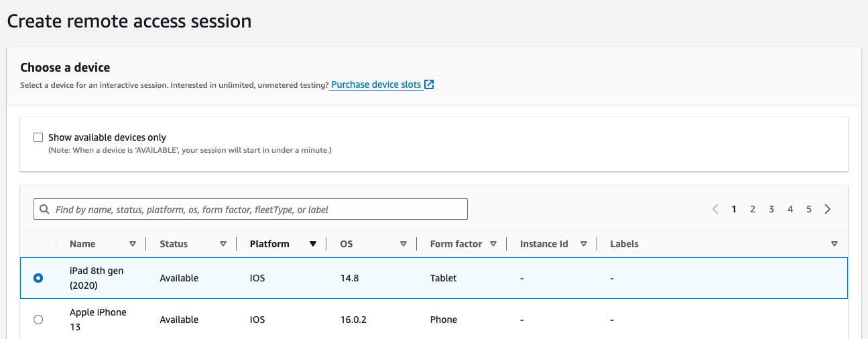This screenshot has width=868, height=339.
Task: Select the Apple iPhone 13 radio button
Action: [38, 320]
